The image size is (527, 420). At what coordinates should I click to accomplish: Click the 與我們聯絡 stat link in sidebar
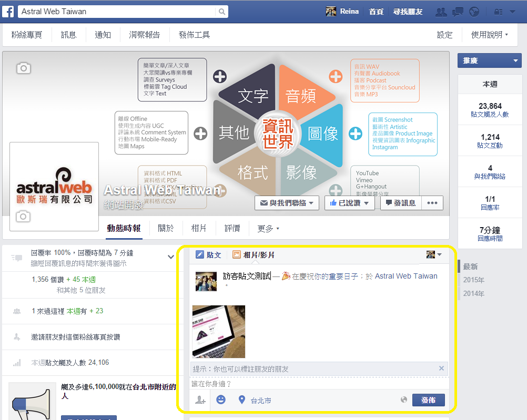tap(490, 177)
